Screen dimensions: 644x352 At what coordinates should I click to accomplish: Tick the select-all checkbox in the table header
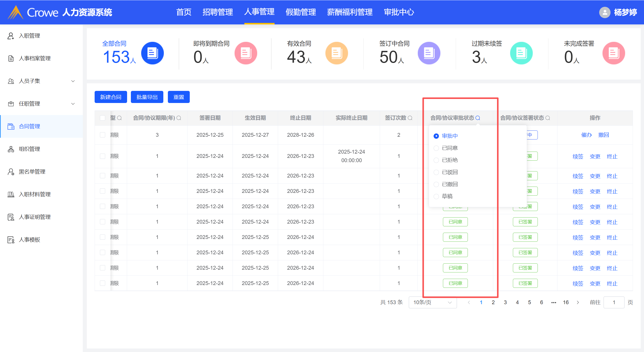pyautogui.click(x=102, y=118)
